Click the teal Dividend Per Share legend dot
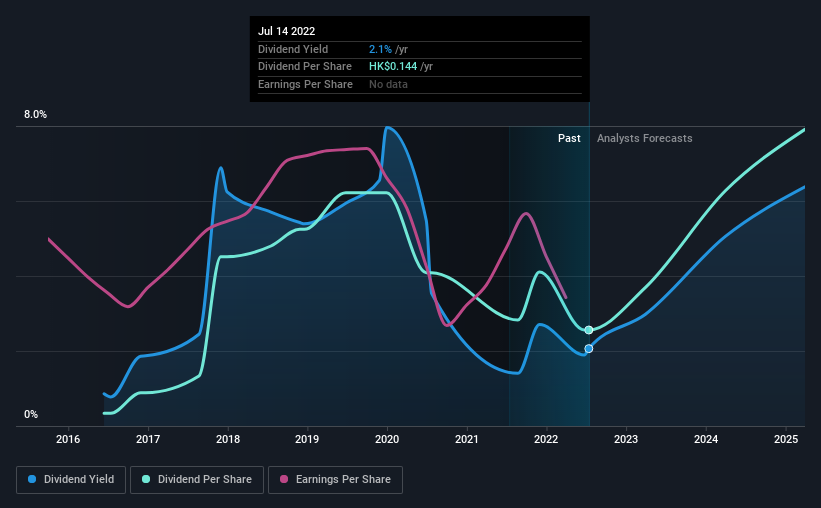The image size is (821, 508). coord(146,479)
